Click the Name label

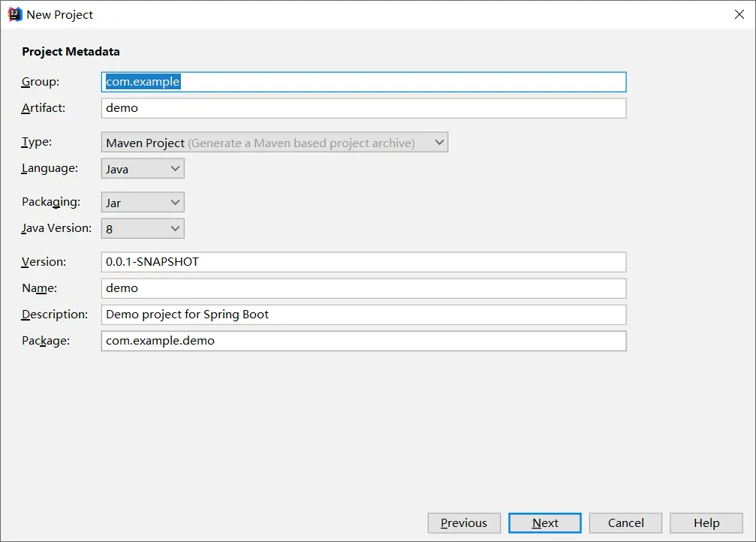(x=40, y=288)
